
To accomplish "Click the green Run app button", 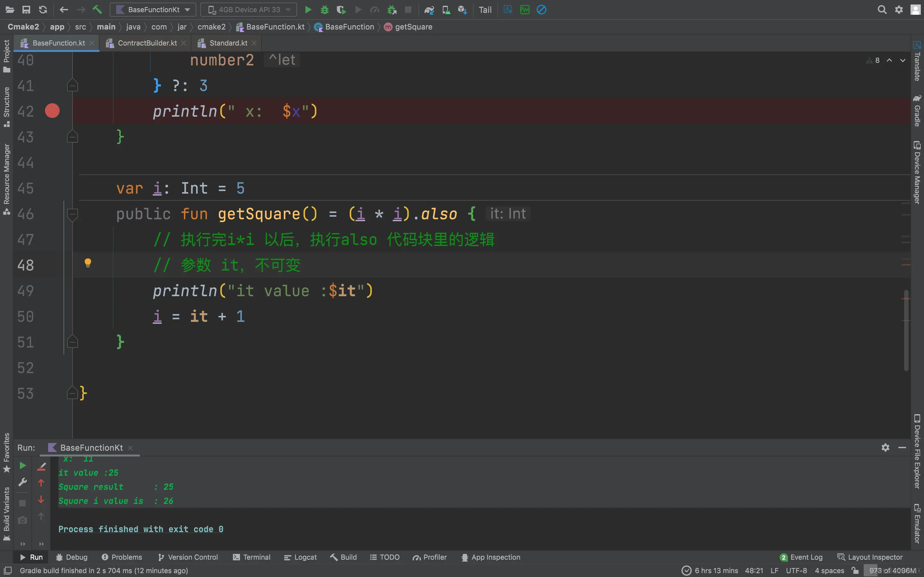I will tap(308, 10).
